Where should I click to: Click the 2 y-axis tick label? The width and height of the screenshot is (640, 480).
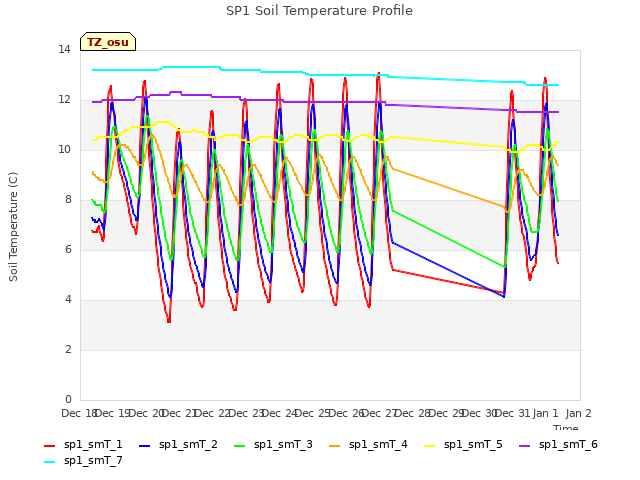[x=68, y=350]
